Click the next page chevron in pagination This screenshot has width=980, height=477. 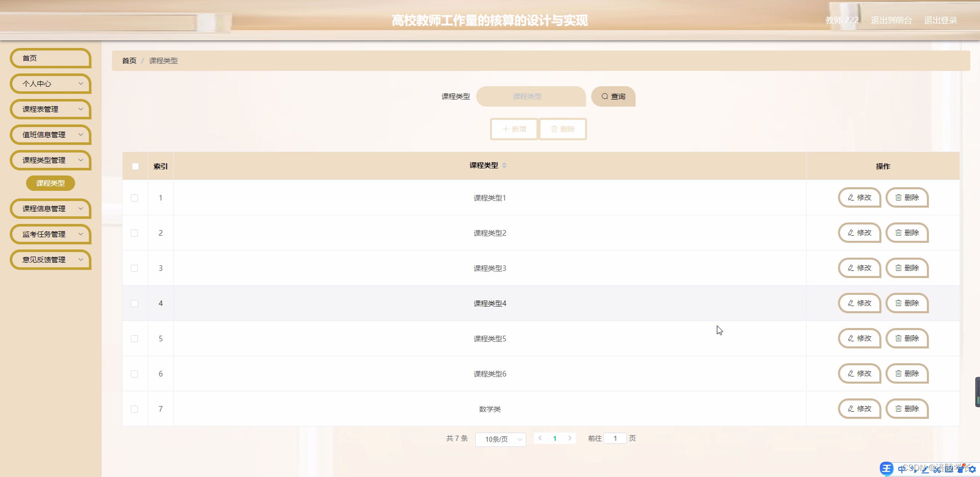tap(570, 438)
